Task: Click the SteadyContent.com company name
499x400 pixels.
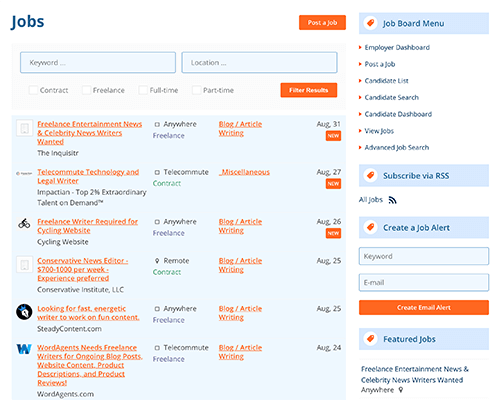Action: click(69, 329)
